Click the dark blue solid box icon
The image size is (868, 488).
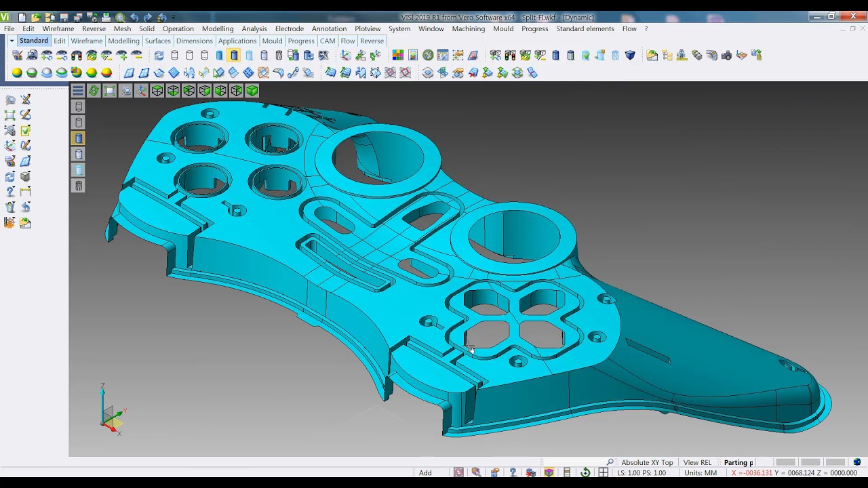630,56
